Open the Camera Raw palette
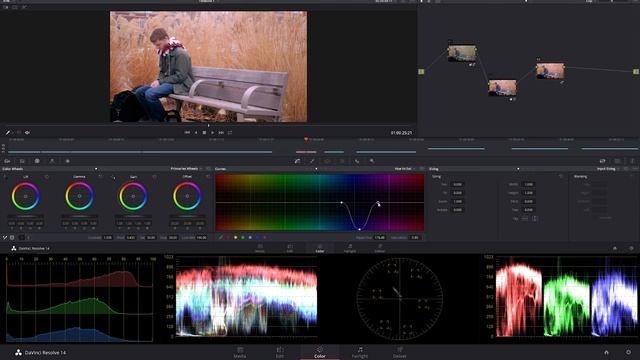 pos(7,161)
